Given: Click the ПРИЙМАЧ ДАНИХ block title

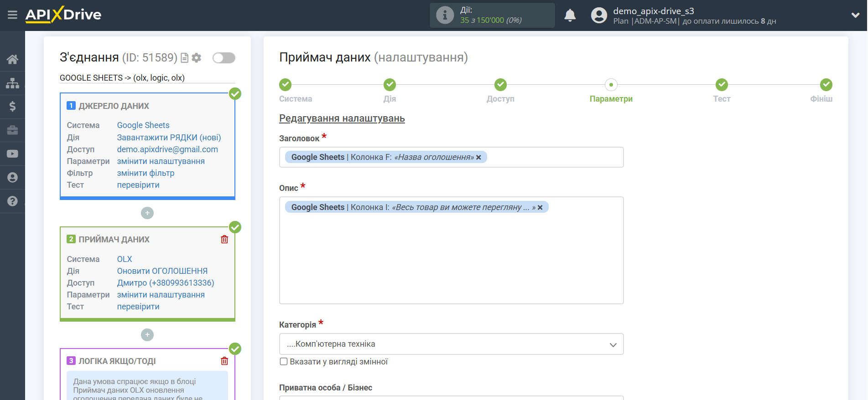Looking at the screenshot, I should tap(114, 239).
